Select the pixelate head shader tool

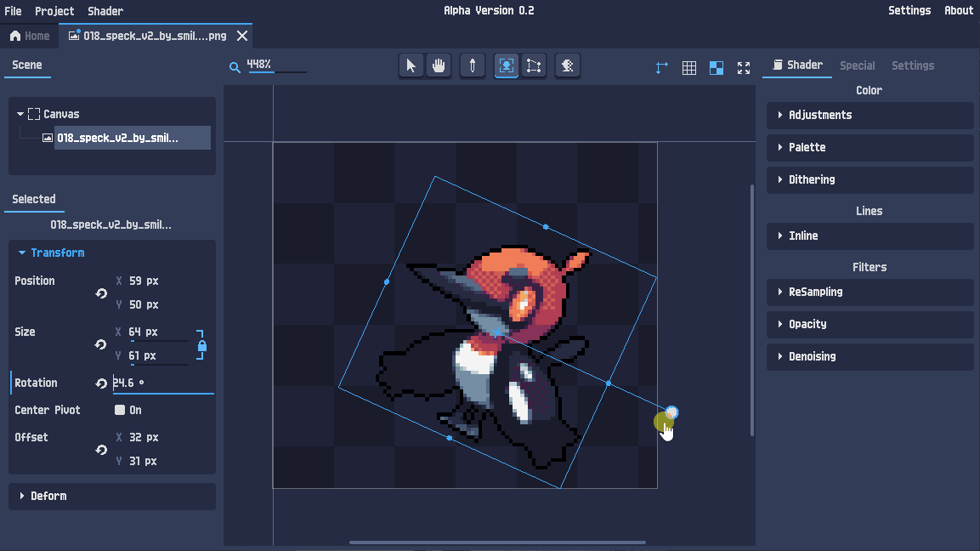[x=568, y=65]
